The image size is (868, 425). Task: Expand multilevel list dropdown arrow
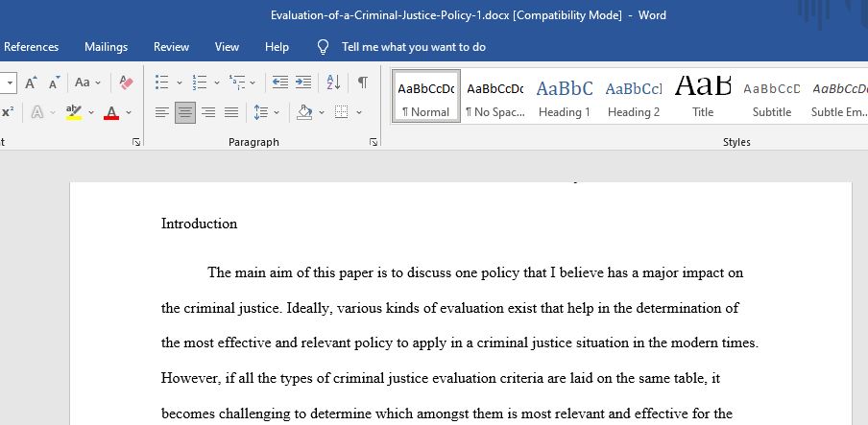coord(253,83)
